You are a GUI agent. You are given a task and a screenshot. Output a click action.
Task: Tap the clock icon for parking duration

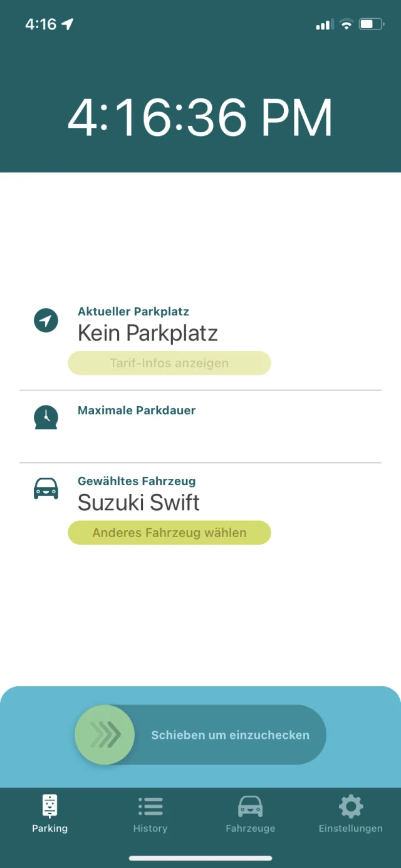(x=46, y=417)
